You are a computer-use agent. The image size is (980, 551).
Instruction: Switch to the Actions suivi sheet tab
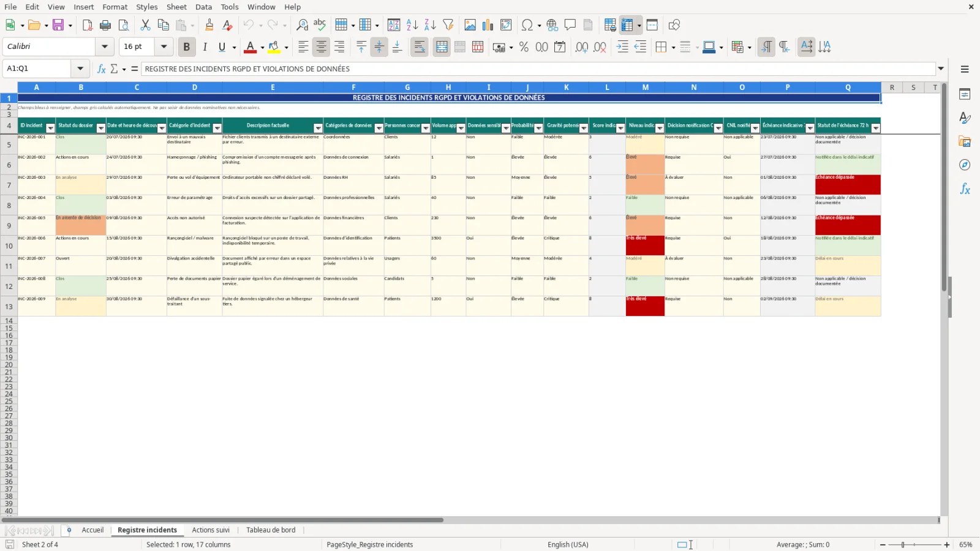click(x=211, y=530)
